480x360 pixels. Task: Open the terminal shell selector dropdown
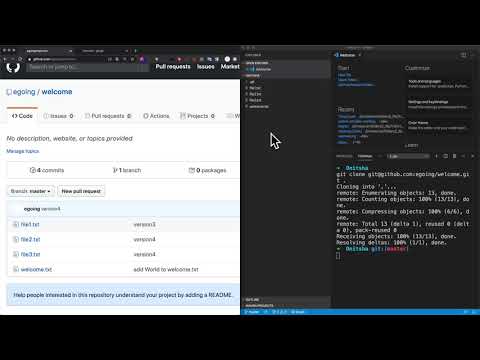(408, 156)
